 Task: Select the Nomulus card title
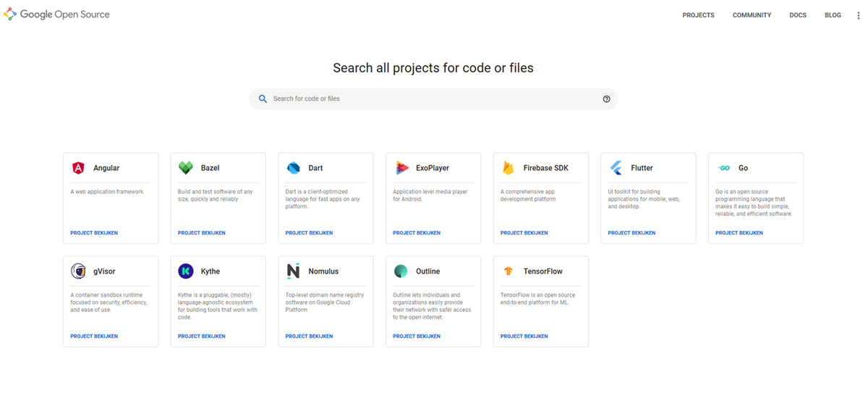click(323, 271)
